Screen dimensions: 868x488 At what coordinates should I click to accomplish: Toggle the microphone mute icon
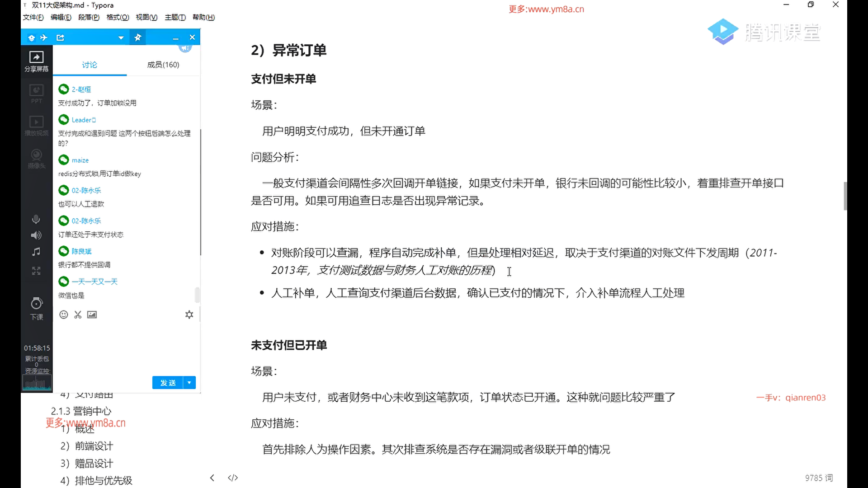36,220
